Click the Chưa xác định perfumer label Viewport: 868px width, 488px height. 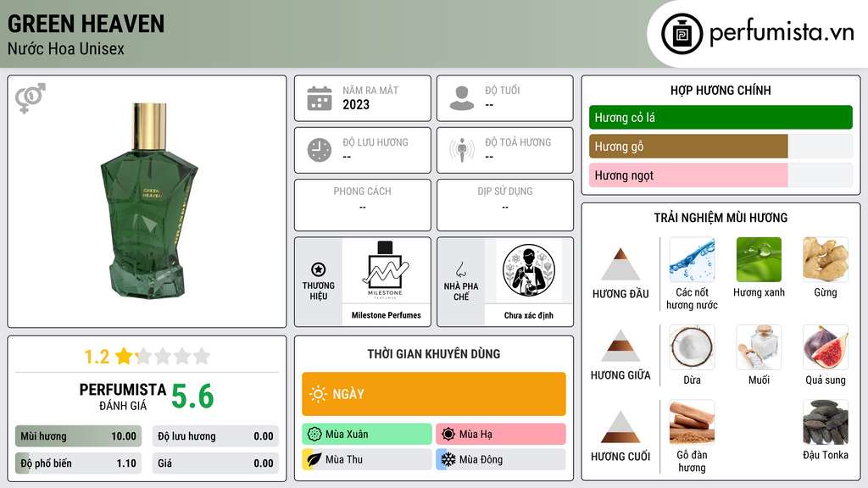pos(529,315)
